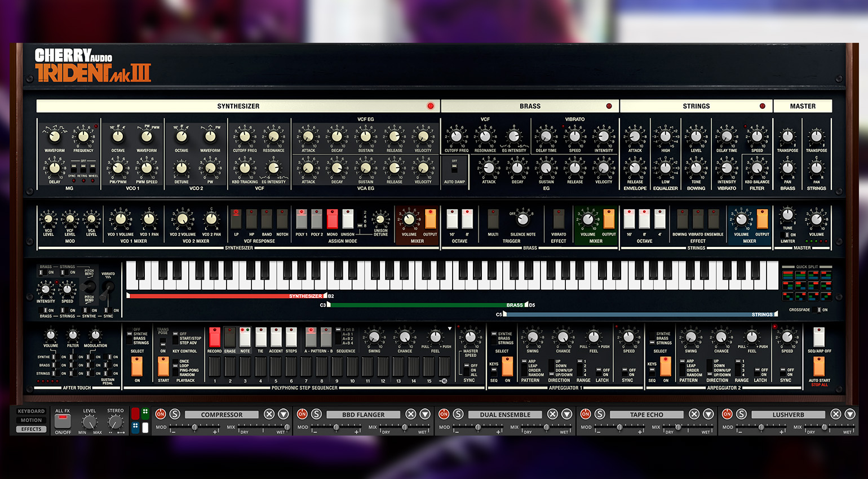Switch to the Motion tab
This screenshot has height=479, width=868.
(x=31, y=420)
